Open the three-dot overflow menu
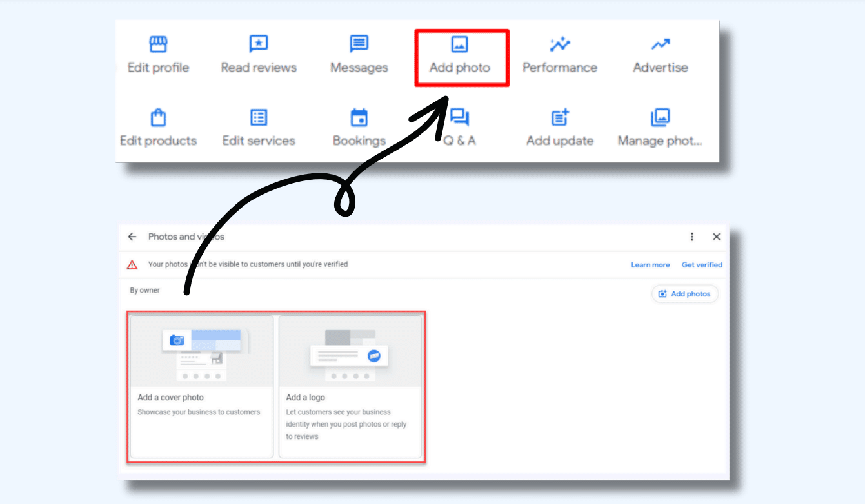This screenshot has height=504, width=865. pos(691,237)
